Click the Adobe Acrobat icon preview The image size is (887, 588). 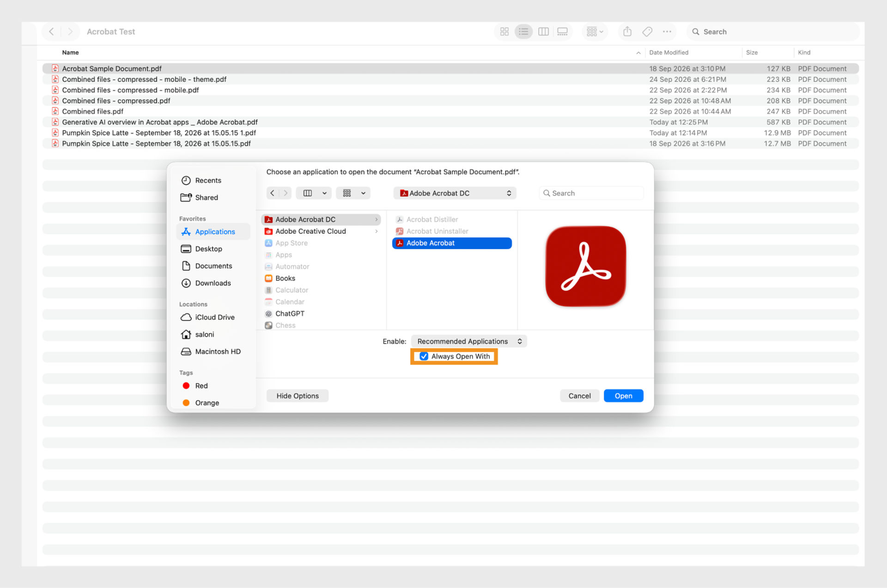585,266
